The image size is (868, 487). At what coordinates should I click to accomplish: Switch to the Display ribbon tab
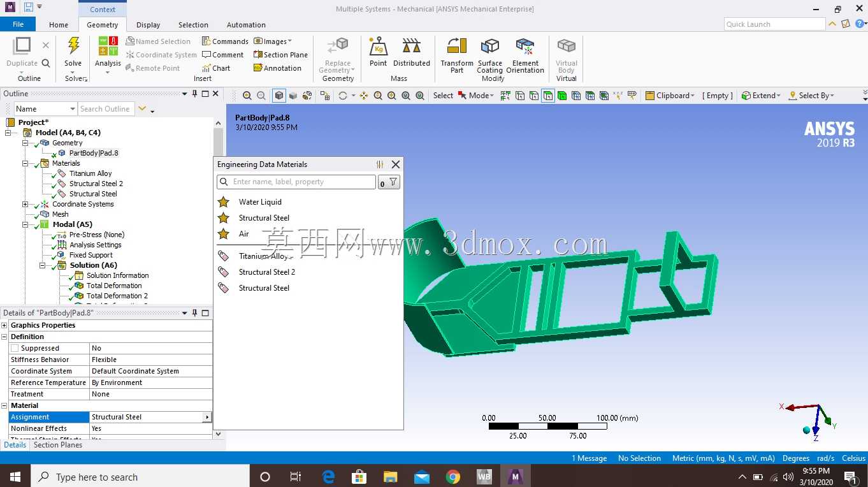point(148,25)
